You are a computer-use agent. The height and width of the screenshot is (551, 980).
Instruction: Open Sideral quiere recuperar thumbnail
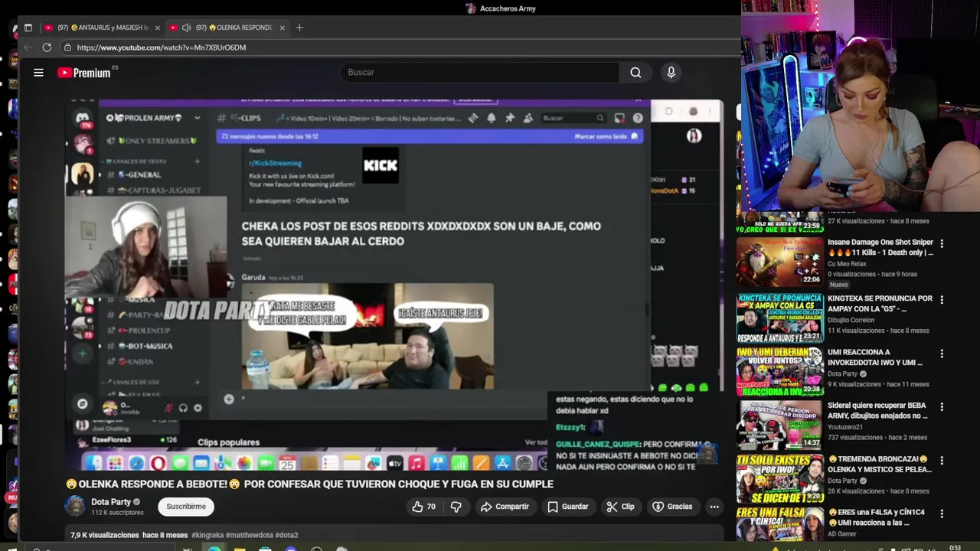point(780,425)
